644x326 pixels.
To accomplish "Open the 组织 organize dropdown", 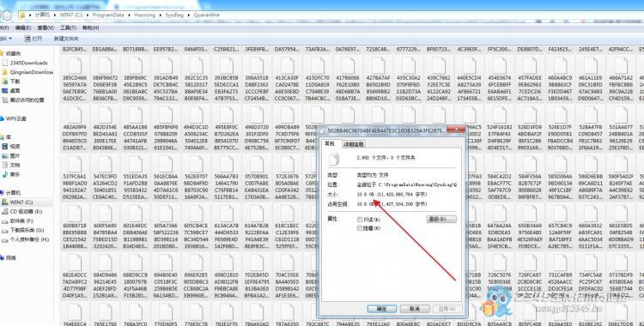I will [6, 39].
